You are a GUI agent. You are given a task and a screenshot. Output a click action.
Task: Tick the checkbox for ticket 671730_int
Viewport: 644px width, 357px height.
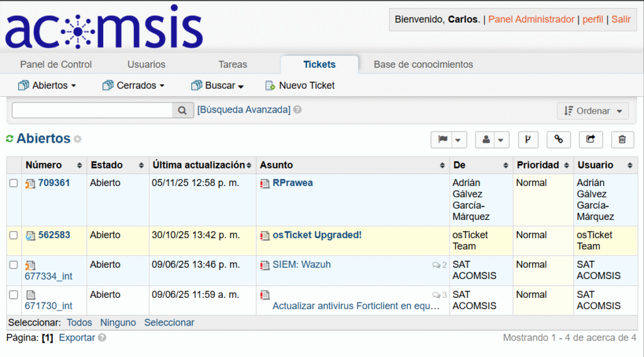pyautogui.click(x=14, y=294)
